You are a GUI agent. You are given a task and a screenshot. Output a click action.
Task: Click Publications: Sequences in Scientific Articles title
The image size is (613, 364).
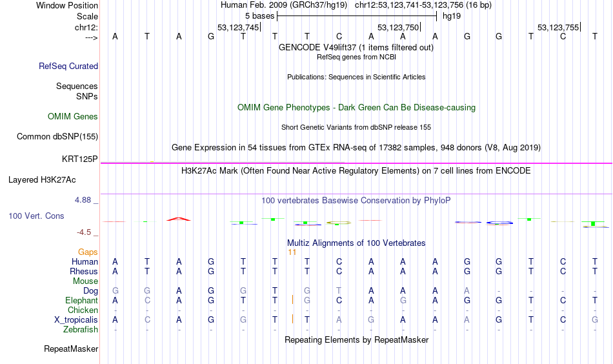(356, 77)
